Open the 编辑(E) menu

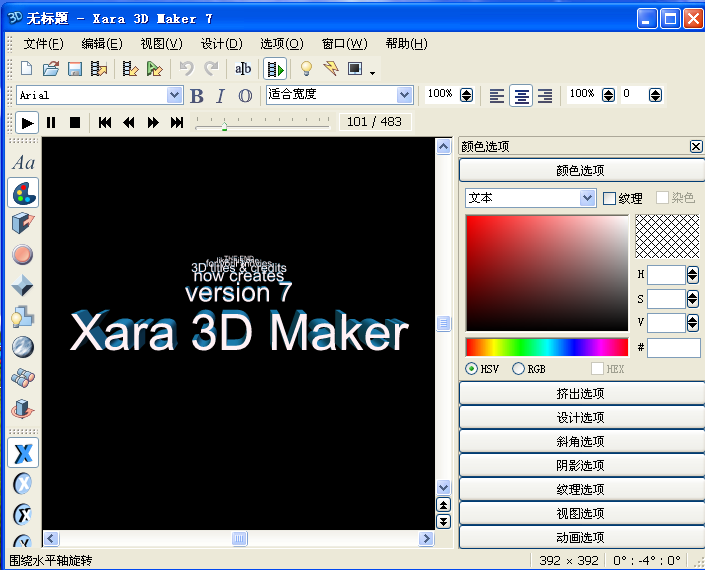coord(102,44)
